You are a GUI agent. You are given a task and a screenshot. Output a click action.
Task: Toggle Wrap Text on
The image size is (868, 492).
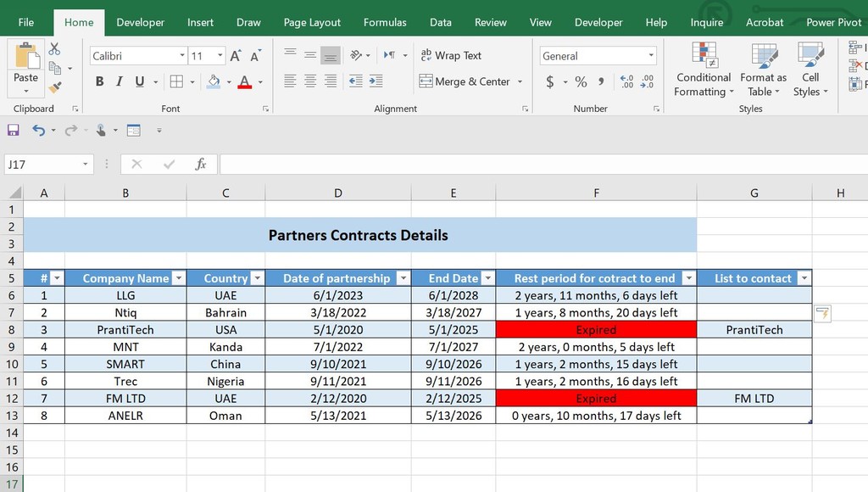click(x=450, y=56)
